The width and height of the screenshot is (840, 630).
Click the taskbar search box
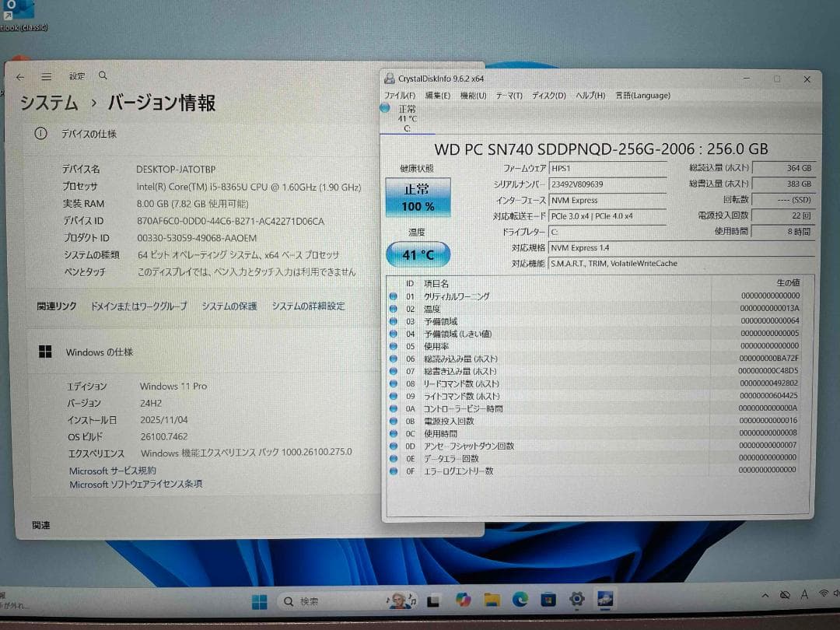click(327, 600)
